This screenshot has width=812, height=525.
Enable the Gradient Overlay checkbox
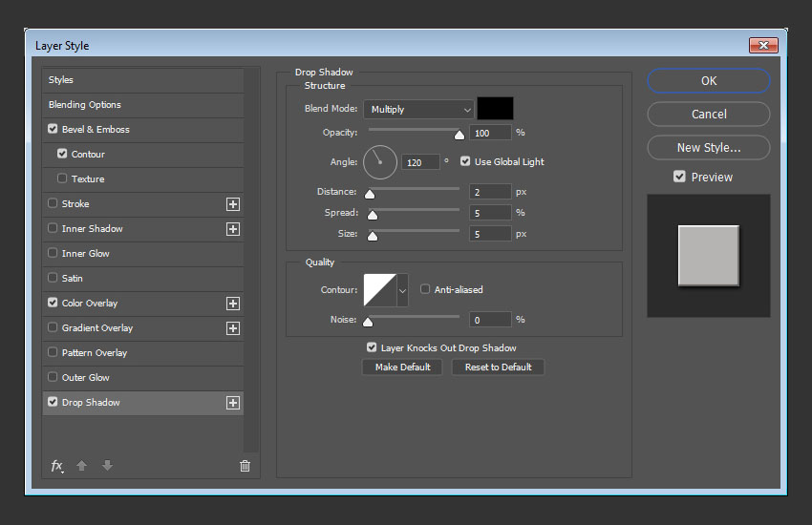[x=53, y=327]
